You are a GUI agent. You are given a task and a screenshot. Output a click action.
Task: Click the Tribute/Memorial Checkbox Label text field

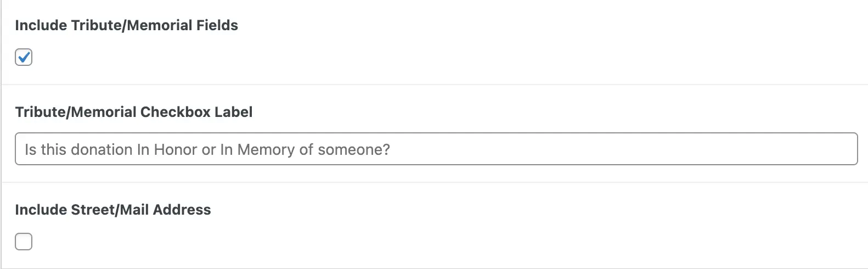(x=436, y=149)
